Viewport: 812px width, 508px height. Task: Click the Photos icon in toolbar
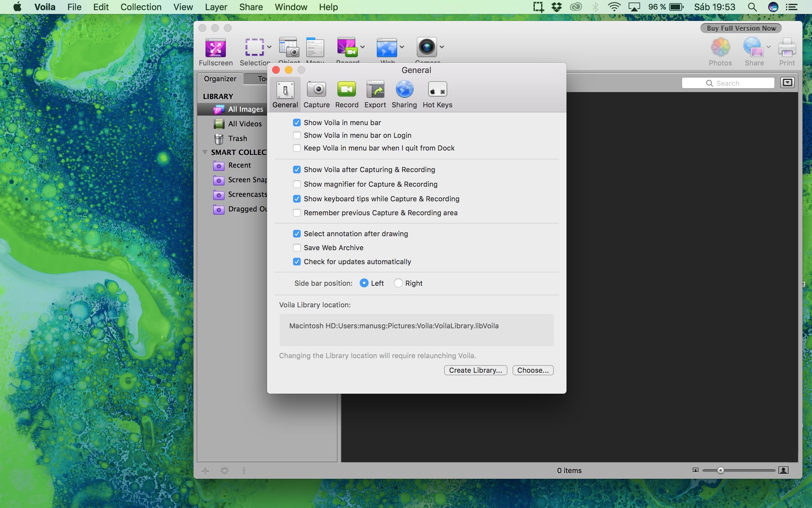click(x=720, y=47)
